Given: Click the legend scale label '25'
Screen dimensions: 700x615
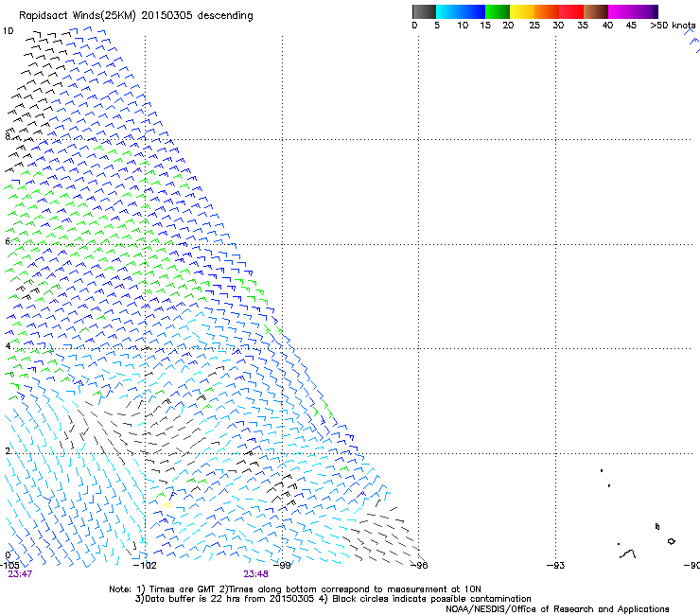Looking at the screenshot, I should (534, 26).
